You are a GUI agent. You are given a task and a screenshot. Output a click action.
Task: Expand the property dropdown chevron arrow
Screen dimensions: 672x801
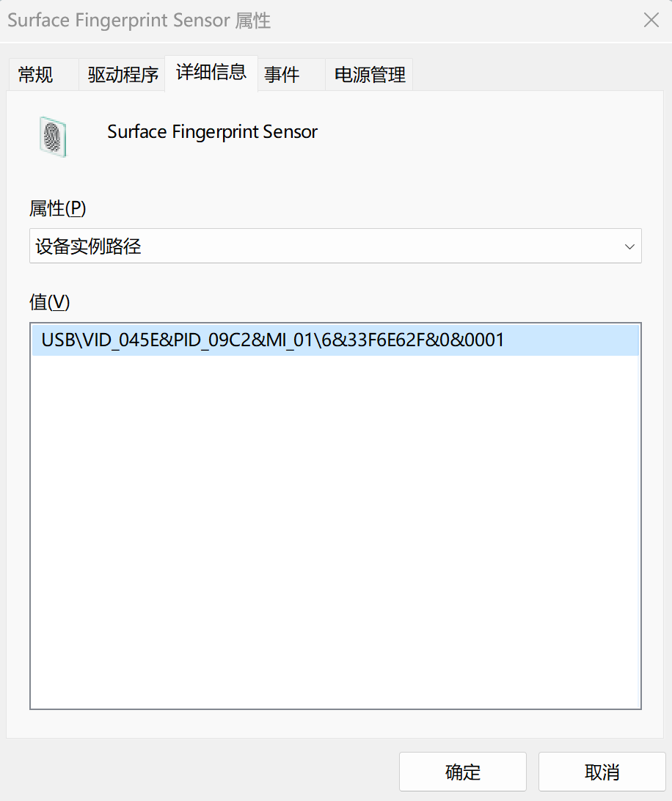pyautogui.click(x=629, y=246)
